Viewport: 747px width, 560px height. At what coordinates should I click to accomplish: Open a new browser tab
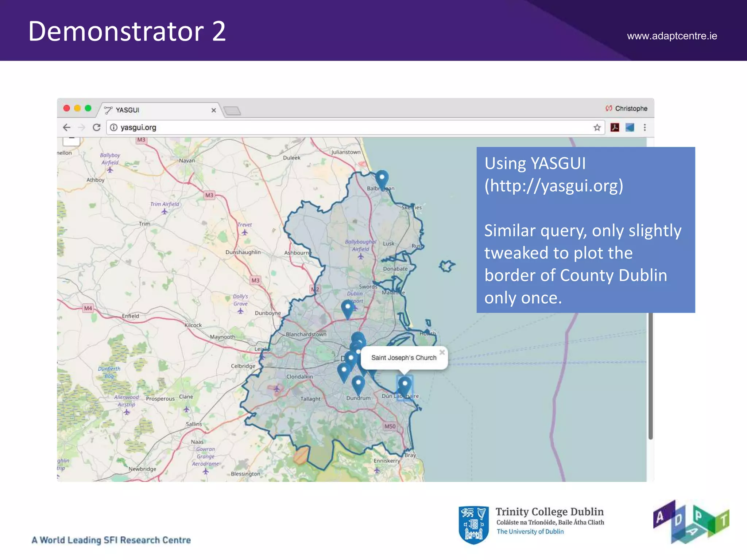[x=232, y=110]
